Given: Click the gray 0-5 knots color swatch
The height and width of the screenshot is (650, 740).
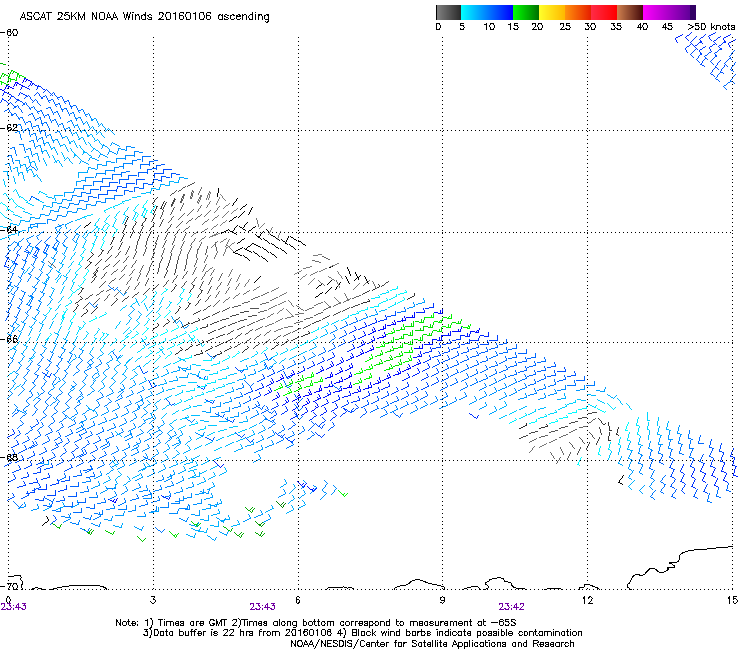Looking at the screenshot, I should pos(448,12).
